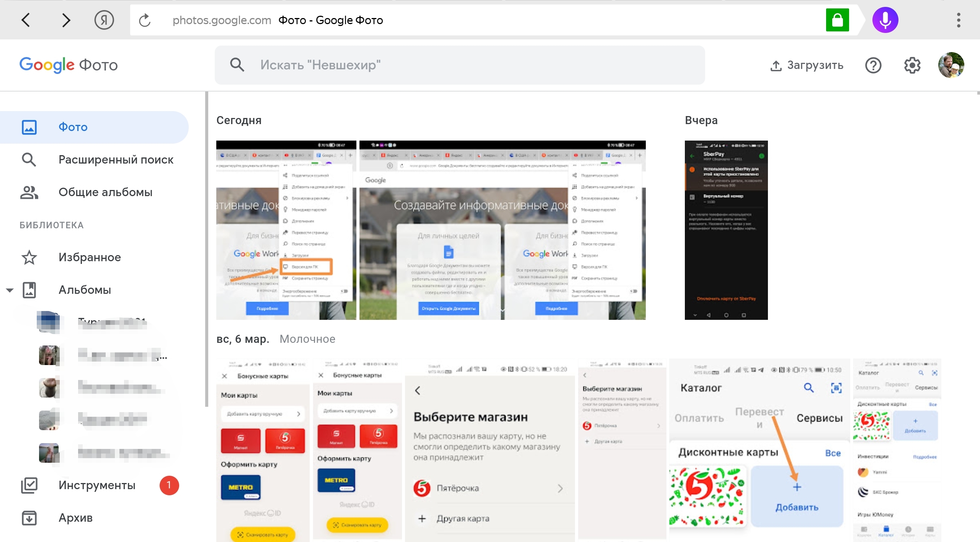Collapse the Альбомы tree section
The height and width of the screenshot is (542, 980).
[x=10, y=290]
